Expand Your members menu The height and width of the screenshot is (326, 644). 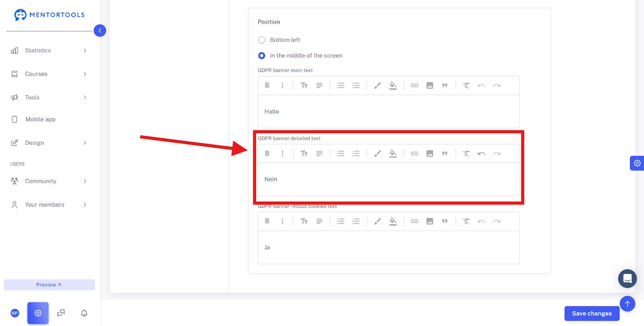pyautogui.click(x=49, y=205)
